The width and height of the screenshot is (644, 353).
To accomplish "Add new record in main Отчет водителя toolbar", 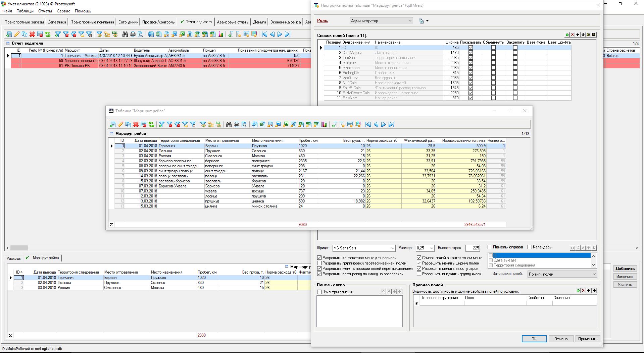I will click(9, 34).
